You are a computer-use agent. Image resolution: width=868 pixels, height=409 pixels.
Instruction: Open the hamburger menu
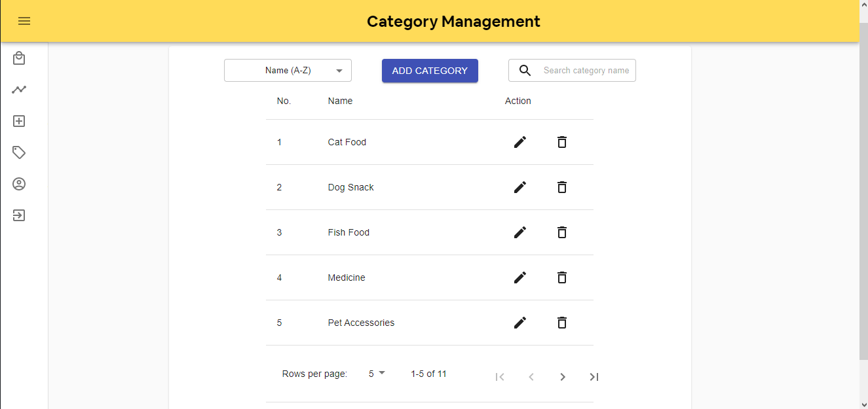click(24, 21)
